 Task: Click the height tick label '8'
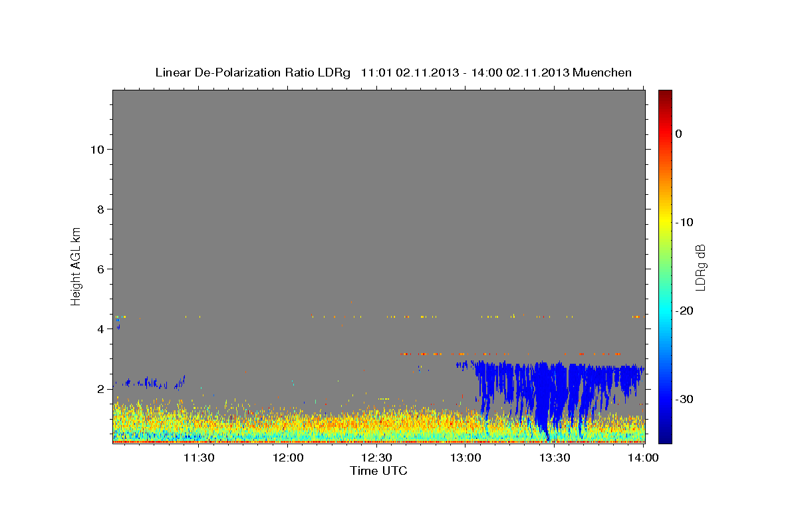[x=101, y=209]
